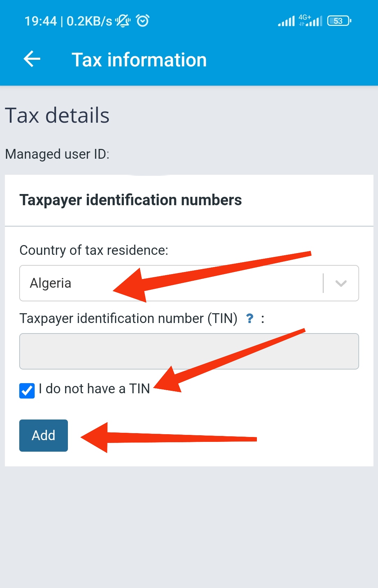Tap the alarm clock status icon
This screenshot has height=588, width=378.
[x=143, y=21]
